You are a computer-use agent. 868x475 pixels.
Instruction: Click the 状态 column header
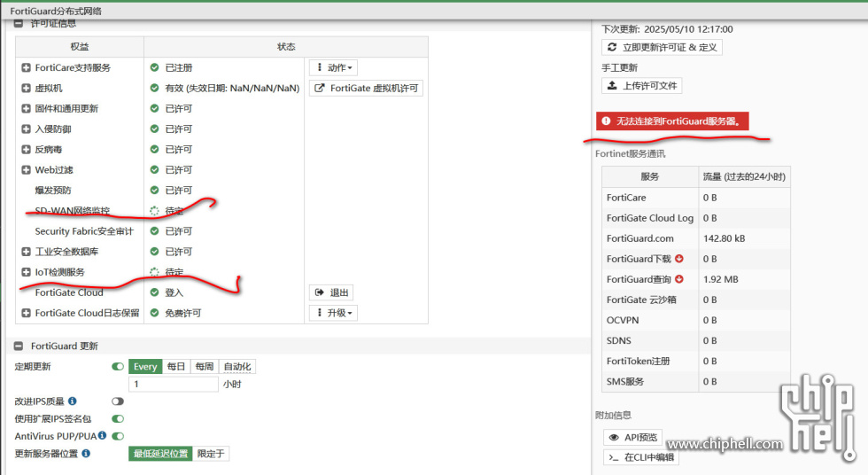click(286, 46)
